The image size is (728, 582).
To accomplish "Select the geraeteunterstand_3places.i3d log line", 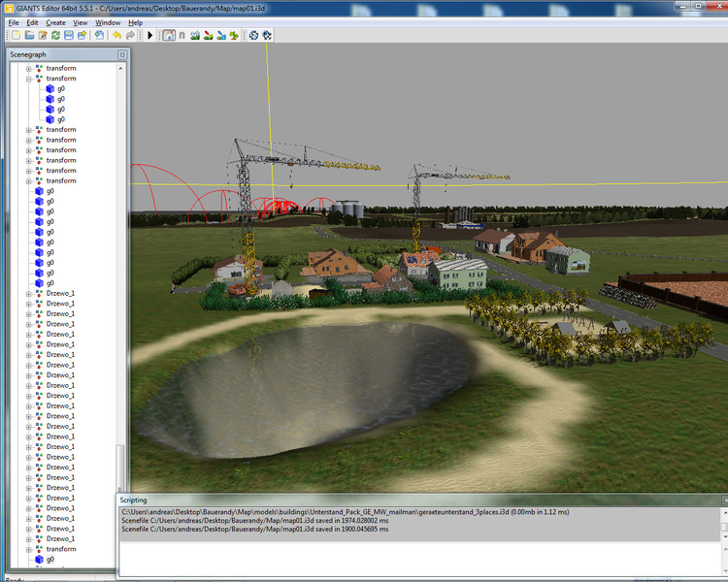I will point(346,512).
